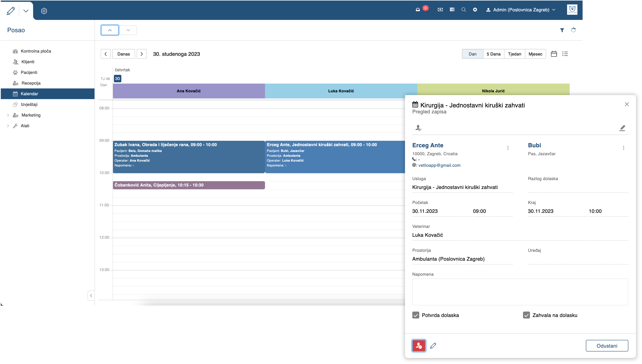Image resolution: width=642 pixels, height=364 pixels.
Task: Click the red remove-arrival button
Action: [x=419, y=346]
